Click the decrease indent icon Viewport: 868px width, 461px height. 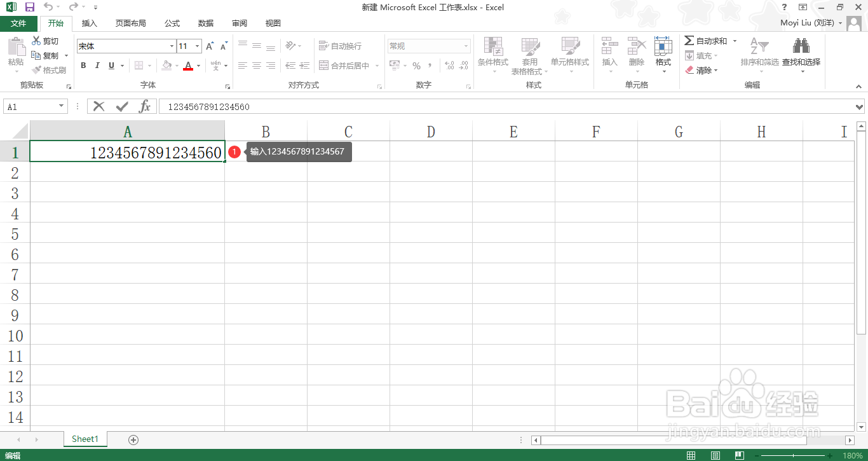point(290,65)
